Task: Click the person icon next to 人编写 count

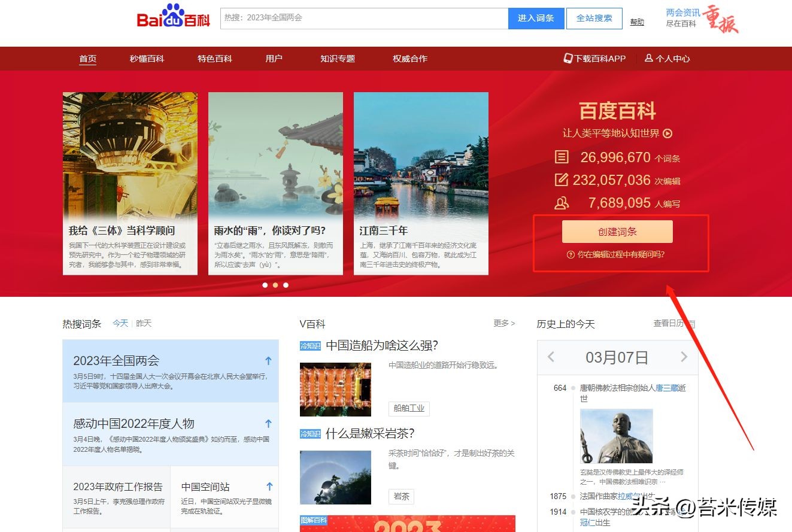Action: click(562, 202)
